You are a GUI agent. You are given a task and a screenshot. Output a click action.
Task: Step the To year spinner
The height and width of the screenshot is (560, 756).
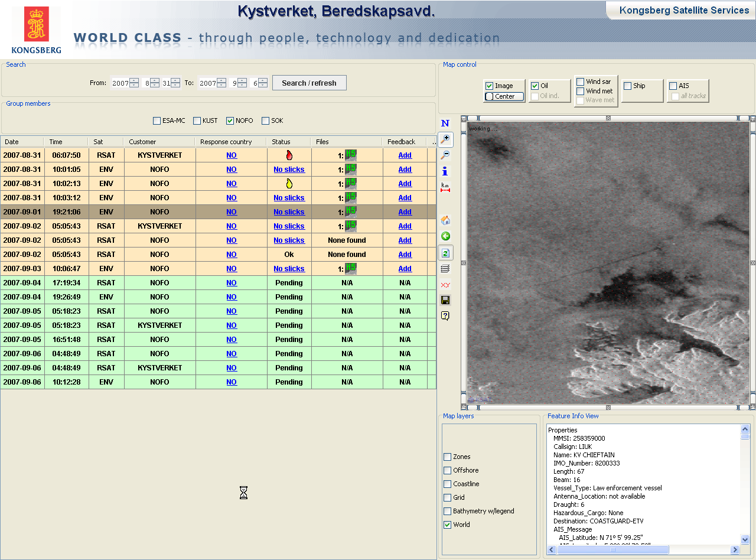tap(221, 83)
